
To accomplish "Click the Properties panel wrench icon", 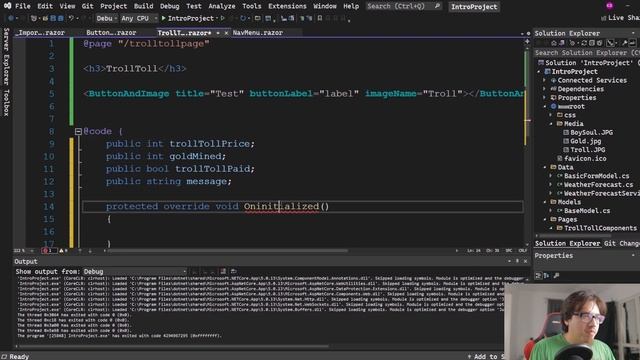I will click(556, 276).
